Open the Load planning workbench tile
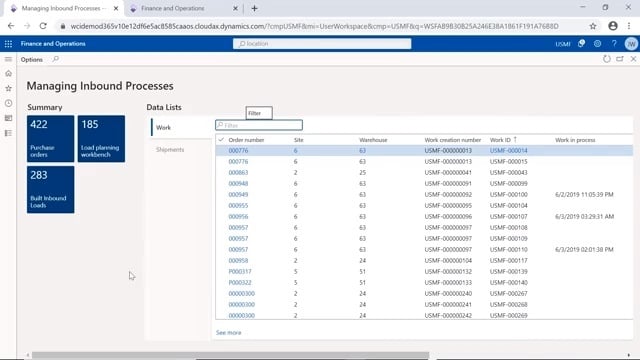The height and width of the screenshot is (360, 640). click(101, 139)
